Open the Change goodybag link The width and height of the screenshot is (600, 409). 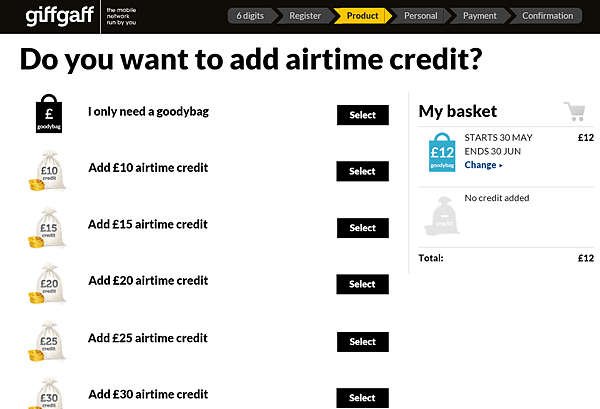click(483, 165)
